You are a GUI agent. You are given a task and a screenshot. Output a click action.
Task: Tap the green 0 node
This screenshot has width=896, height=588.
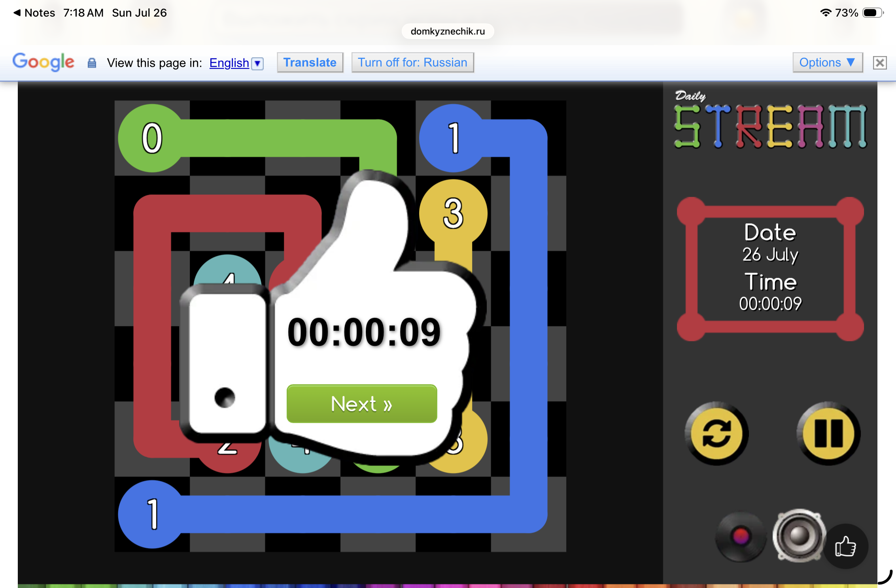tap(152, 138)
